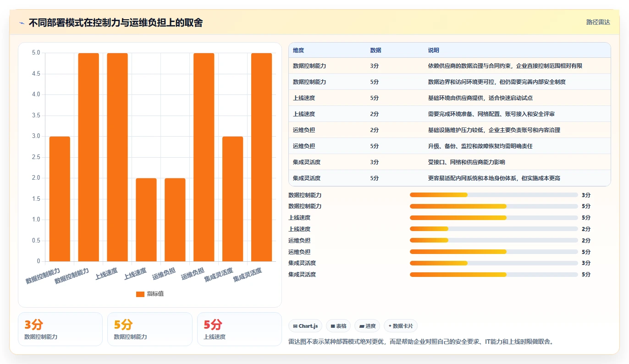Click the 路径雷达 label in the header

tap(598, 22)
